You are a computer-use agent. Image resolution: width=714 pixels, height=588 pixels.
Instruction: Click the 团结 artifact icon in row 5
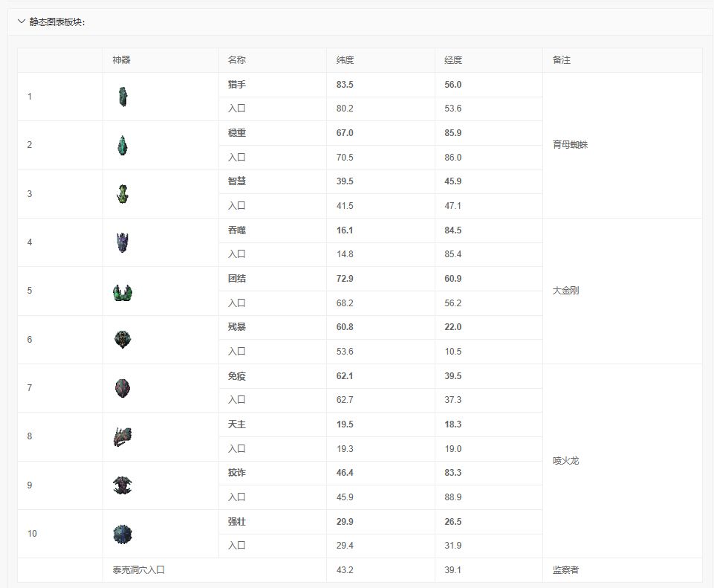tap(123, 292)
